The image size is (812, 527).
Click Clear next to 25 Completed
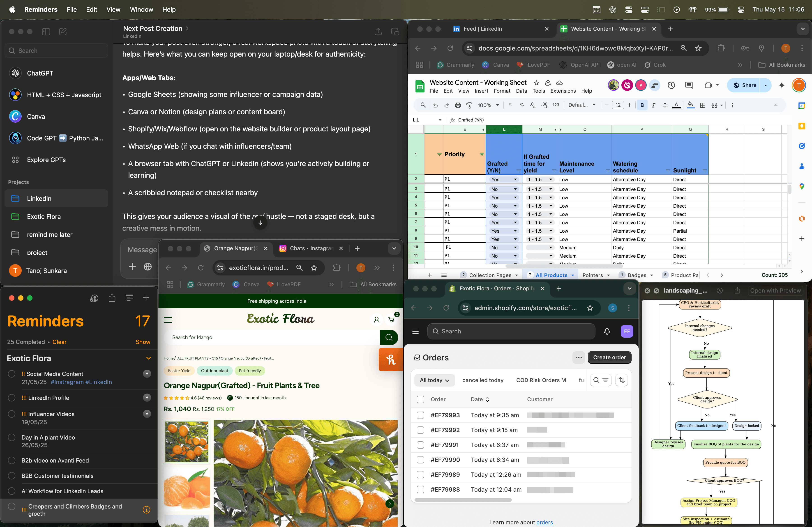[59, 342]
